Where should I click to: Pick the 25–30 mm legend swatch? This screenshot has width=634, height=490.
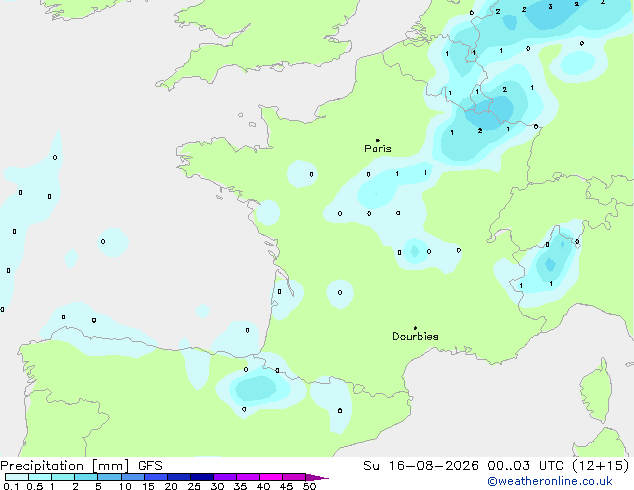pos(201,477)
